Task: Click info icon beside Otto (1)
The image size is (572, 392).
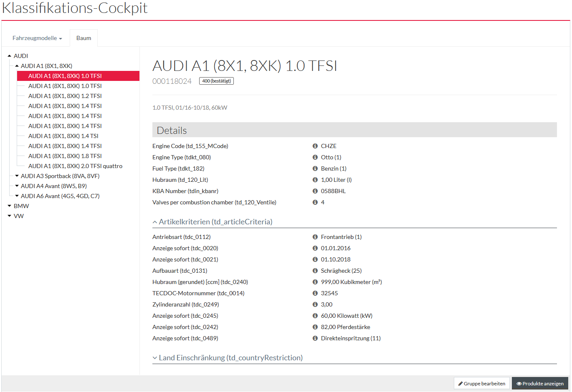Action: coord(315,157)
